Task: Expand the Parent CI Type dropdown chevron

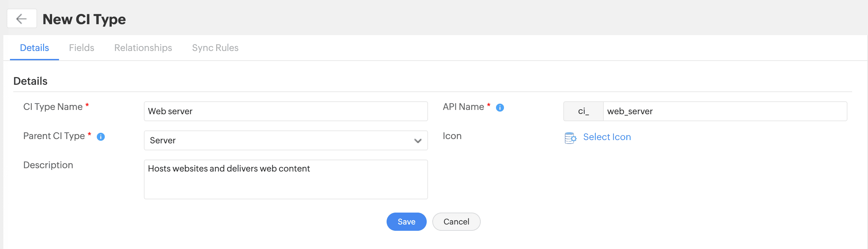Action: 417,141
